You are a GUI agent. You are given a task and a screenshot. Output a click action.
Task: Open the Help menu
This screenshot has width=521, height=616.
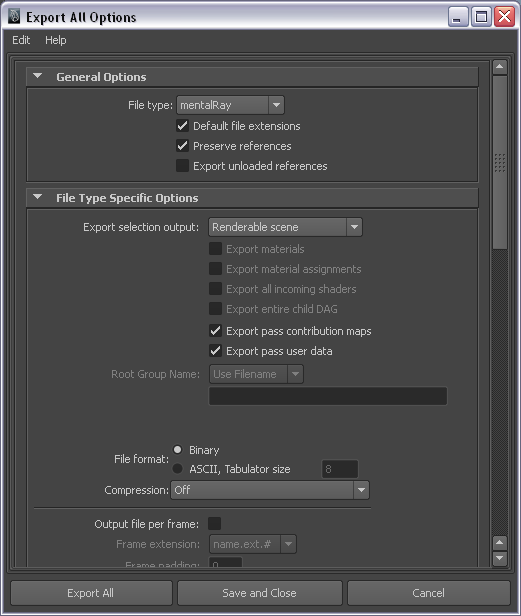(x=55, y=40)
